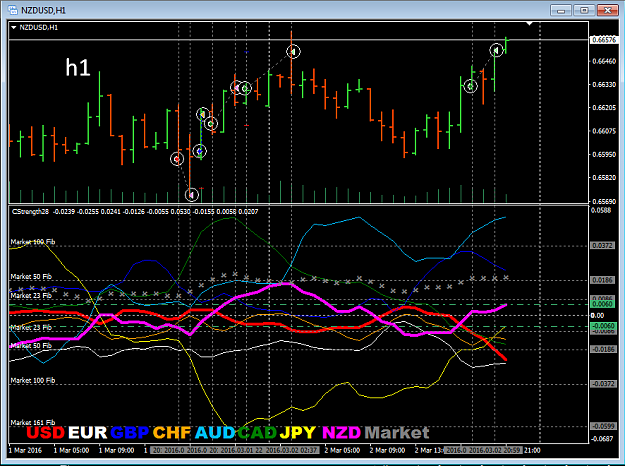625x466 pixels.
Task: Expand the NZDUSD,H1 chart label triangle
Action: pyautogui.click(x=14, y=28)
